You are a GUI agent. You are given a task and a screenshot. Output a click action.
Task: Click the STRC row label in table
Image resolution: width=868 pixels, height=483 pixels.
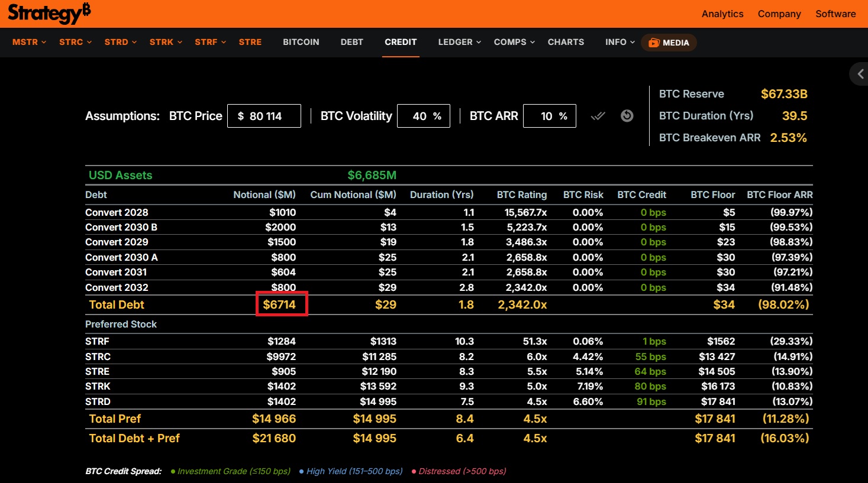click(x=98, y=356)
